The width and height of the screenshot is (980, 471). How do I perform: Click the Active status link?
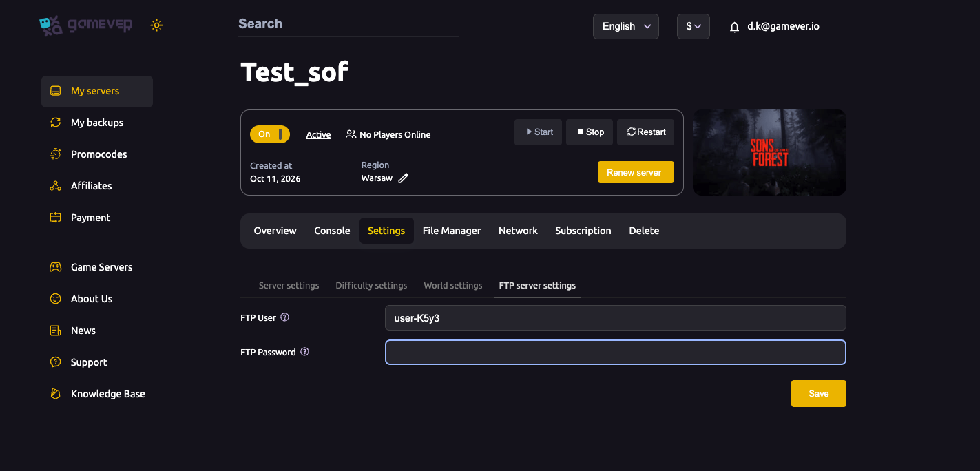(x=318, y=135)
